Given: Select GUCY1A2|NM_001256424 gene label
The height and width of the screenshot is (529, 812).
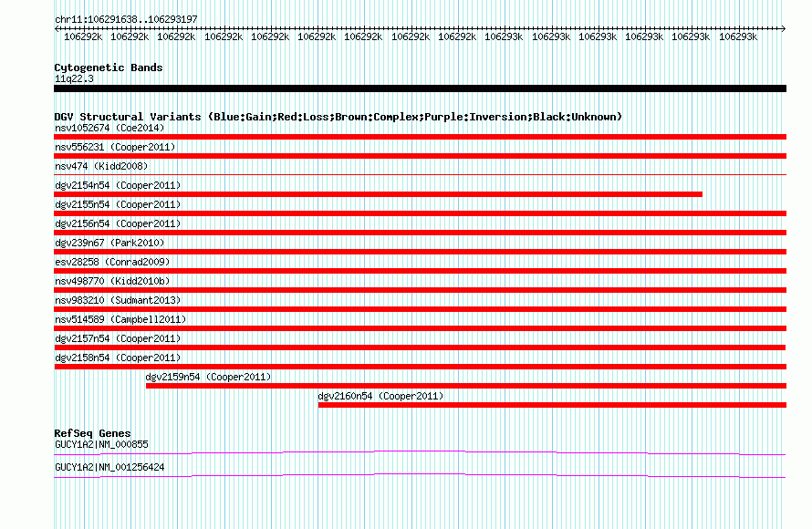Looking at the screenshot, I should tap(109, 467).
